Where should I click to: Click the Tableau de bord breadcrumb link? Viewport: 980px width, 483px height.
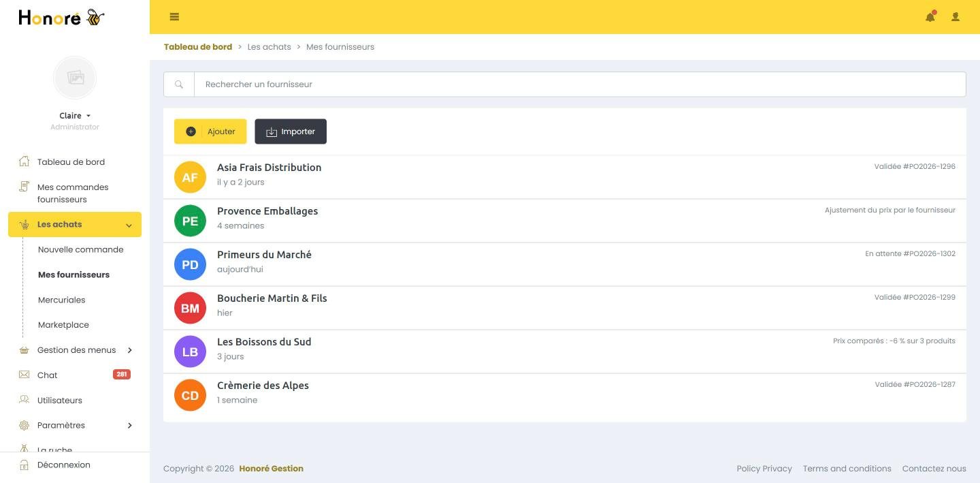198,47
